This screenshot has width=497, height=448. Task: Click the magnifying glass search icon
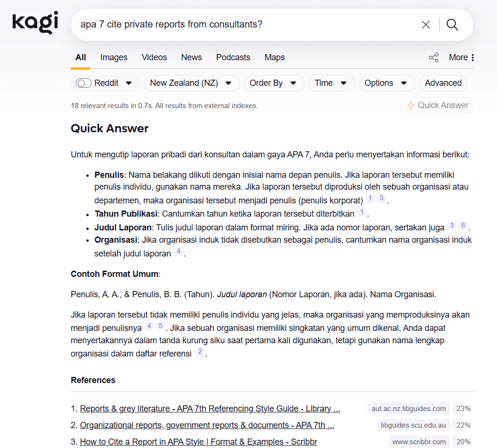pyautogui.click(x=452, y=25)
